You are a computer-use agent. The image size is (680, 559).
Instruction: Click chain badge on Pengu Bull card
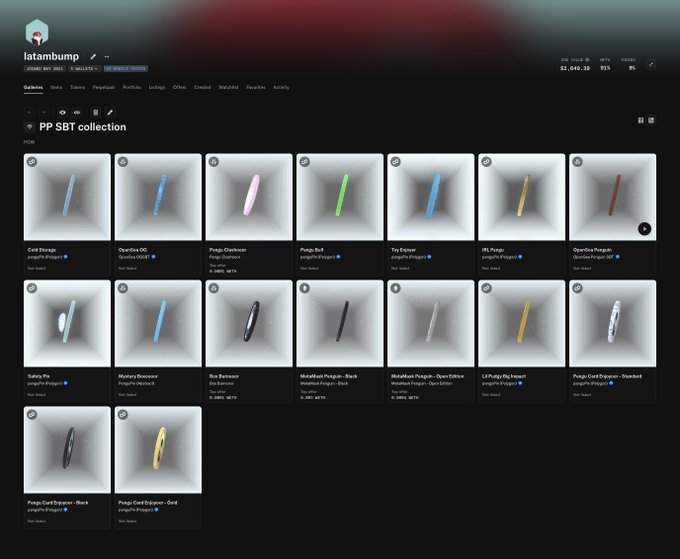tap(305, 162)
